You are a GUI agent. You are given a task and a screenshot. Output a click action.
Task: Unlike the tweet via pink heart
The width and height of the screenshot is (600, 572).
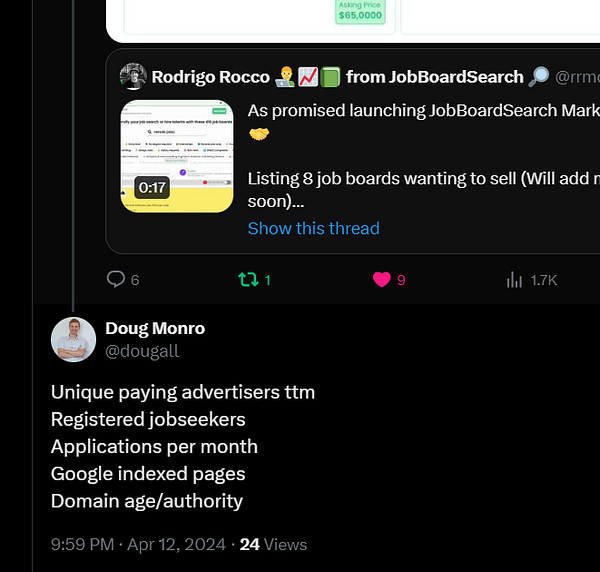tap(382, 279)
